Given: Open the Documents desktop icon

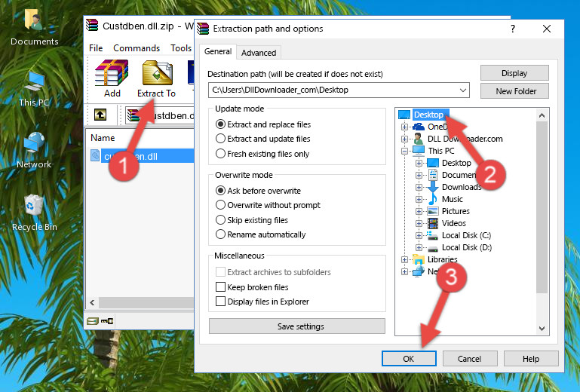Looking at the screenshot, I should [34, 27].
